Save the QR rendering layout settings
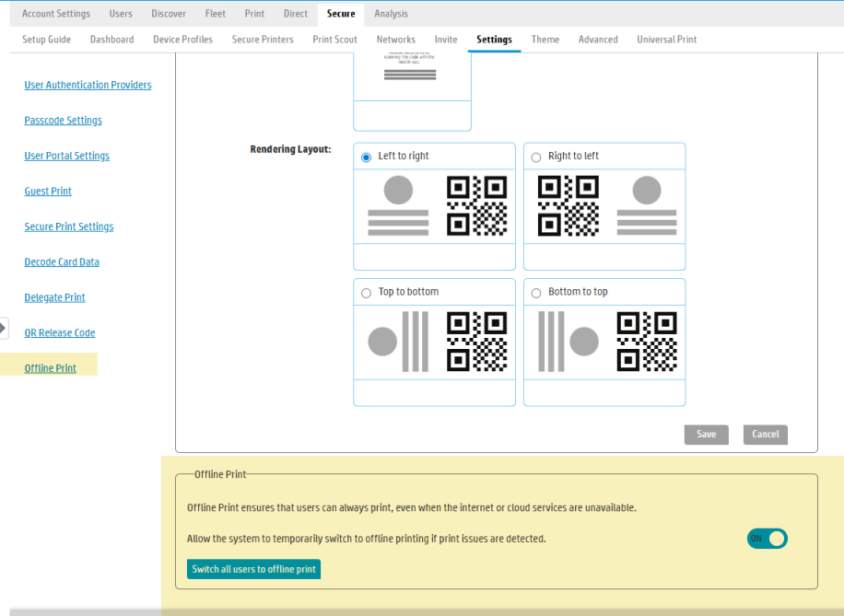The height and width of the screenshot is (616, 844). click(706, 435)
